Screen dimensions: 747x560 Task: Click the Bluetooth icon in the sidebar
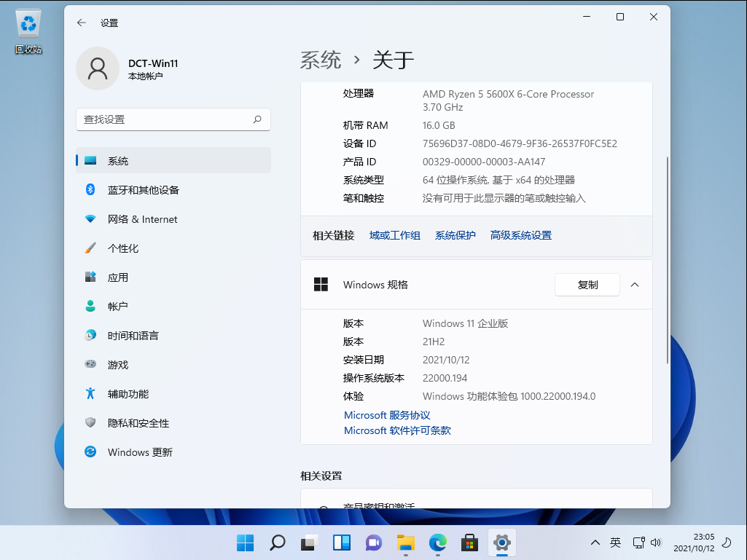point(90,189)
